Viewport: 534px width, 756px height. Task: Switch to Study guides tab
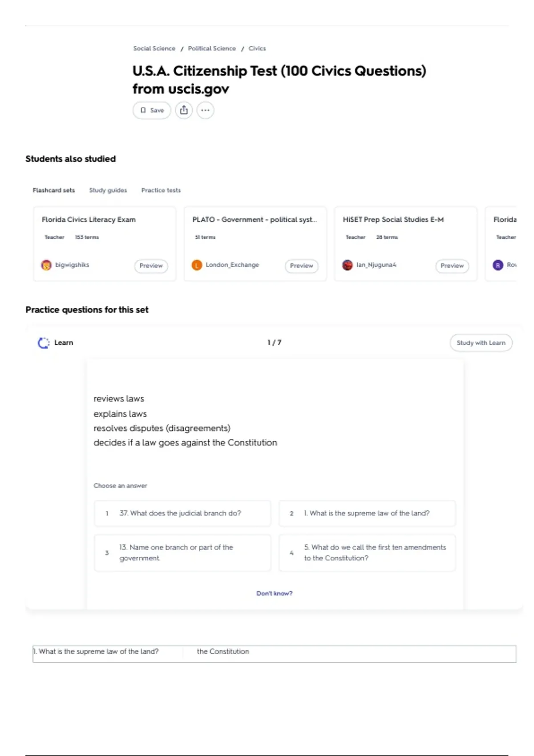[108, 190]
